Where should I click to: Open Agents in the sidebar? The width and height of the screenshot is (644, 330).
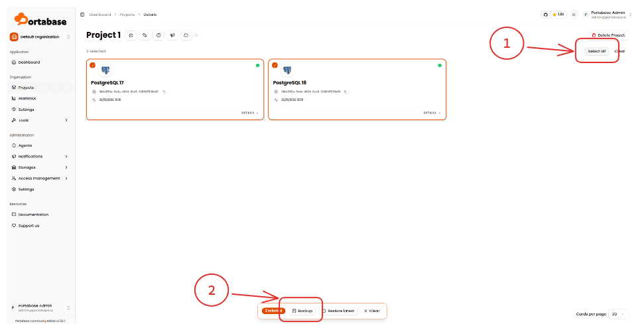40,145
